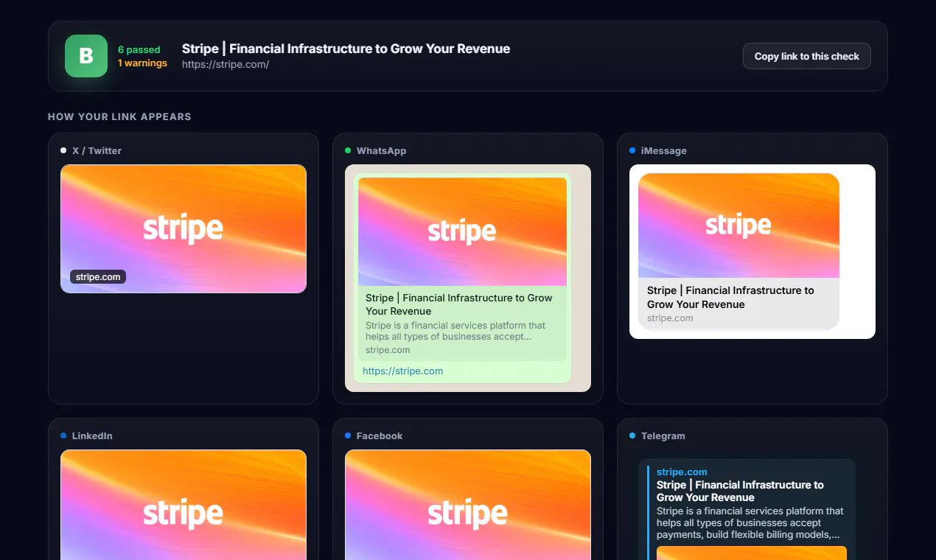936x560 pixels.
Task: Click the green B grade badge
Action: pyautogui.click(x=86, y=56)
